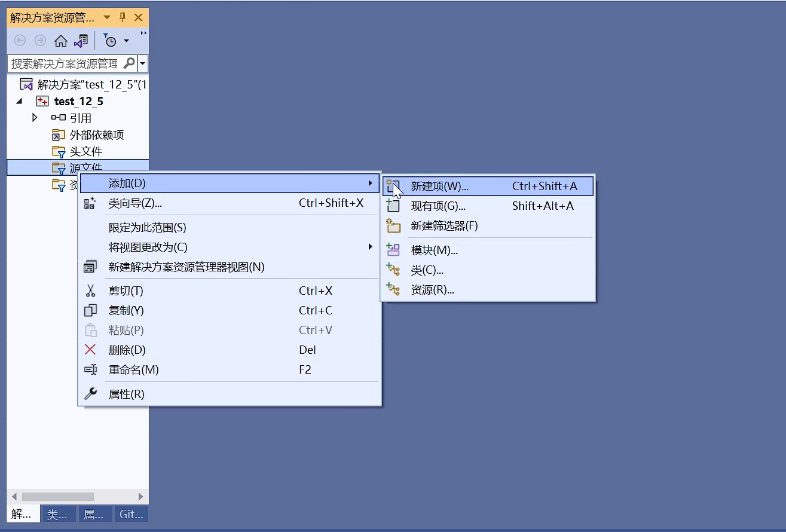Screen dimensions: 786x532
Task: Click the copy icon
Action: pos(90,311)
